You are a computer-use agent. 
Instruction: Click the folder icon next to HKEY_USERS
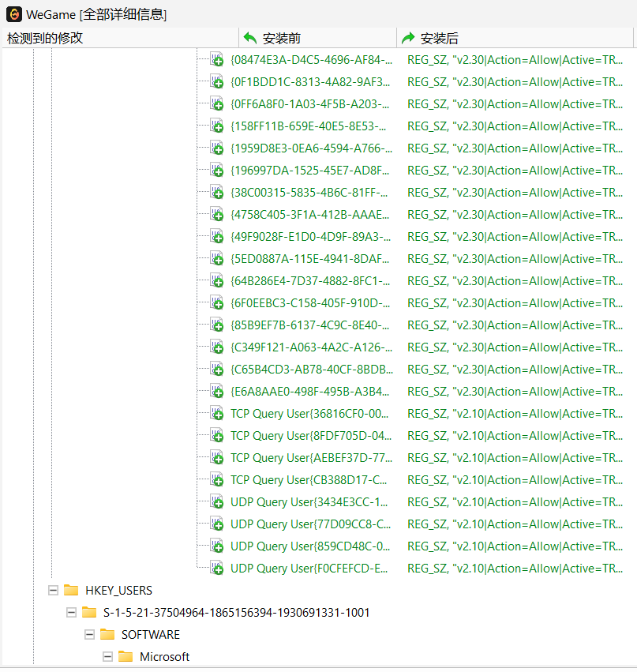[x=71, y=590]
